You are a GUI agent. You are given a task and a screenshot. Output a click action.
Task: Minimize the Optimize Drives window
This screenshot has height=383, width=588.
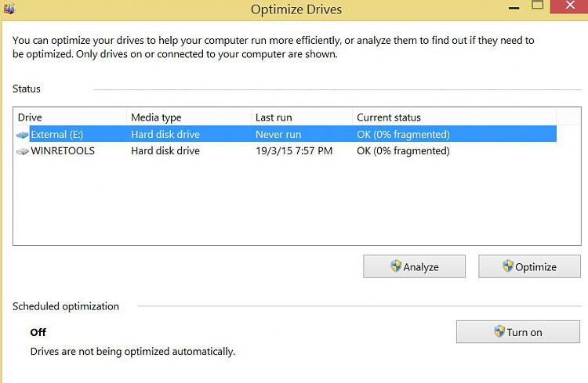pos(514,7)
